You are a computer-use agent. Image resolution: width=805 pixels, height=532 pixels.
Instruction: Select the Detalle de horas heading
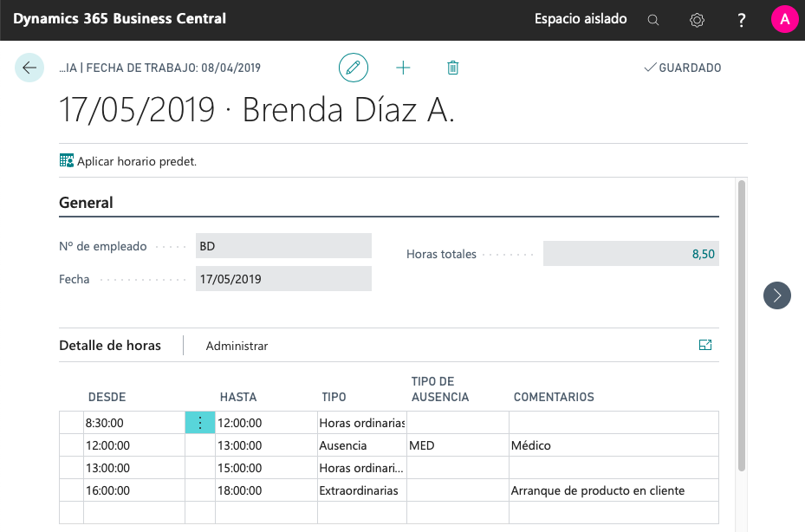110,345
